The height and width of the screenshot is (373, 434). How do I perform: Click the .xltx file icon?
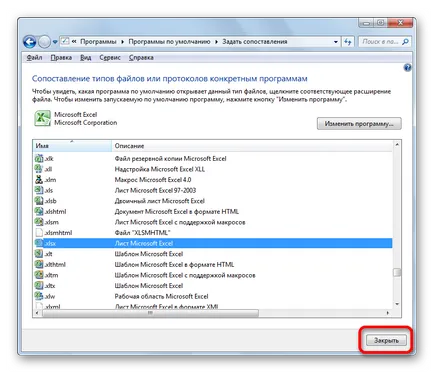click(x=39, y=286)
